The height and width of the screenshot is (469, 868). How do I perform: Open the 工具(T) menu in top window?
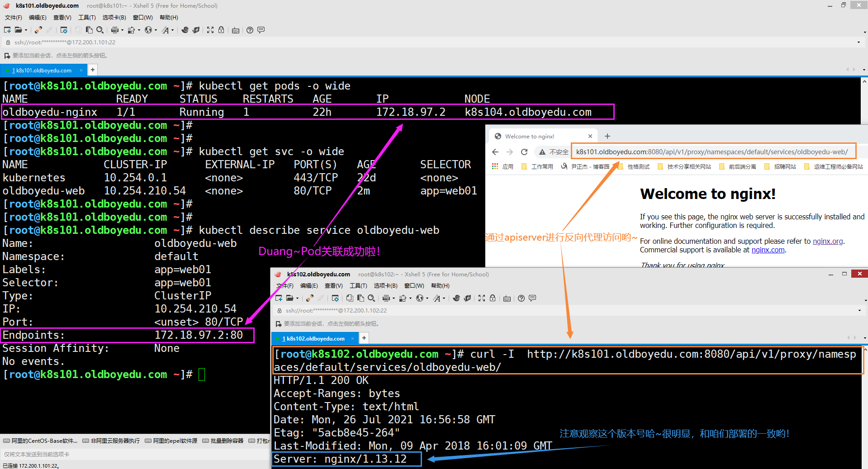point(87,18)
